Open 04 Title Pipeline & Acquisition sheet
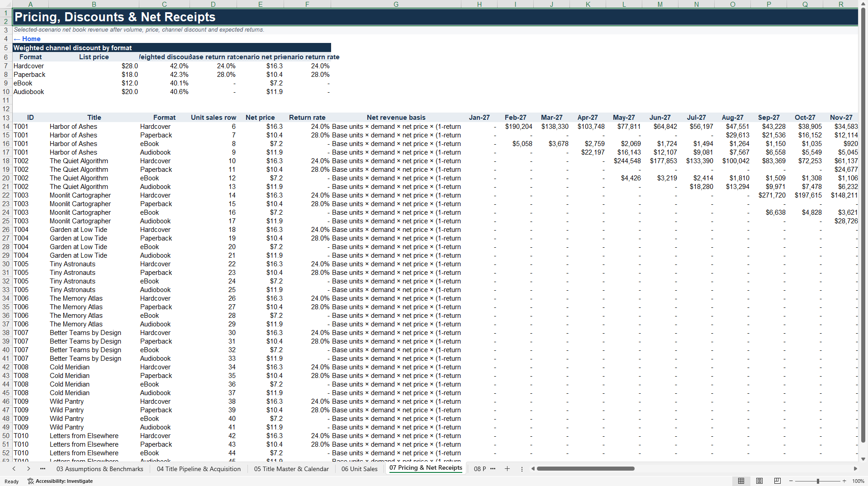The height and width of the screenshot is (486, 868). 199,469
